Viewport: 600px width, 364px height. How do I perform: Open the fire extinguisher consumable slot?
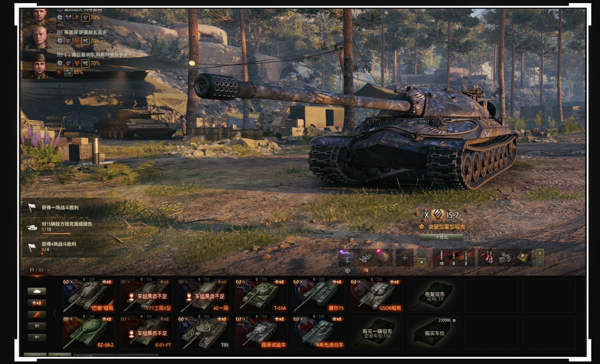pyautogui.click(x=488, y=258)
